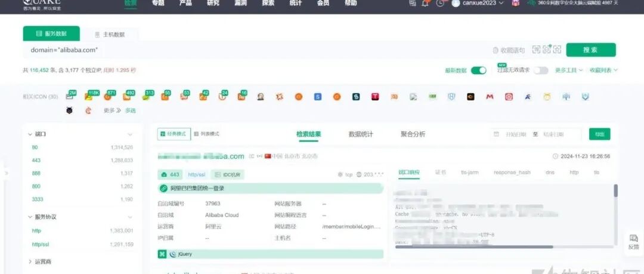Click the 多选 link in icons row
Image resolution: width=644 pixels, height=274 pixels.
tap(131, 110)
